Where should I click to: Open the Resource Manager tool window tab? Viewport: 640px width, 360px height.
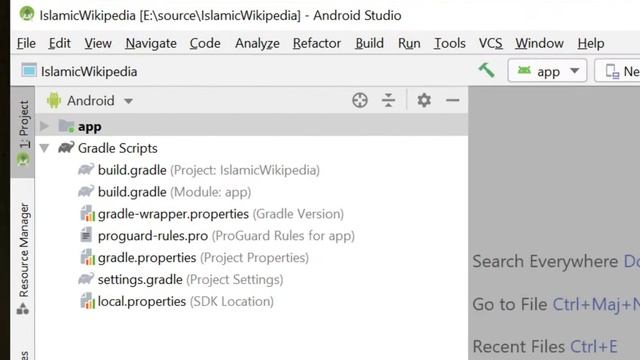[23, 258]
